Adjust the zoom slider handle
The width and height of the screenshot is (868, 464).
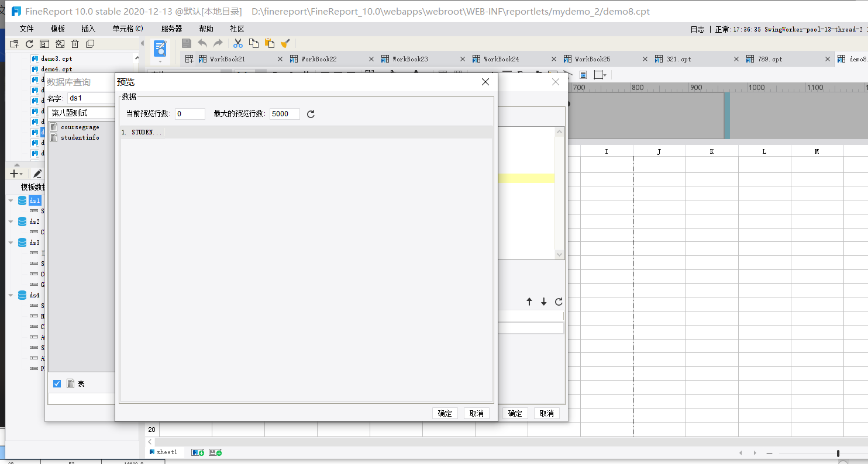(x=838, y=453)
